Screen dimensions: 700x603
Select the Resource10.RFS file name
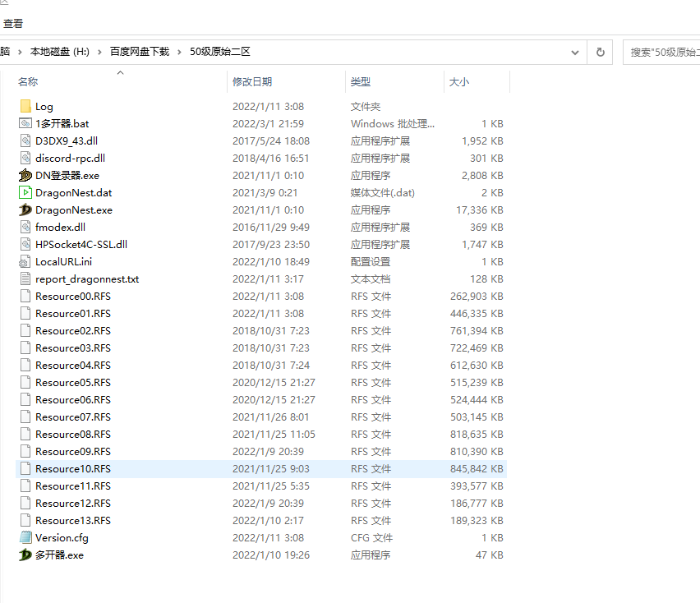point(73,468)
